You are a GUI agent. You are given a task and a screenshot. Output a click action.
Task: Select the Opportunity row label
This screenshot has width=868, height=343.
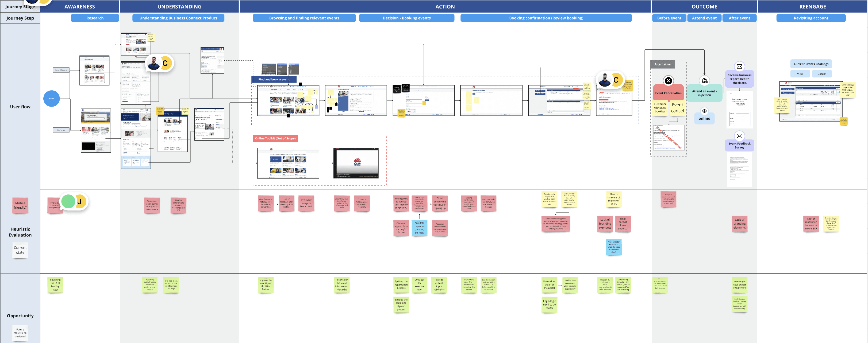coord(20,316)
